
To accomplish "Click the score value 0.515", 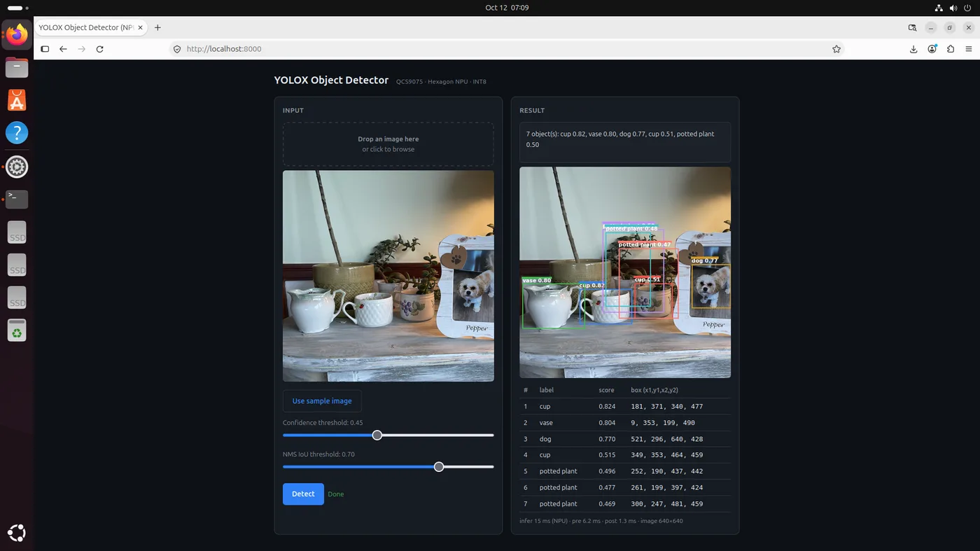I will point(607,455).
